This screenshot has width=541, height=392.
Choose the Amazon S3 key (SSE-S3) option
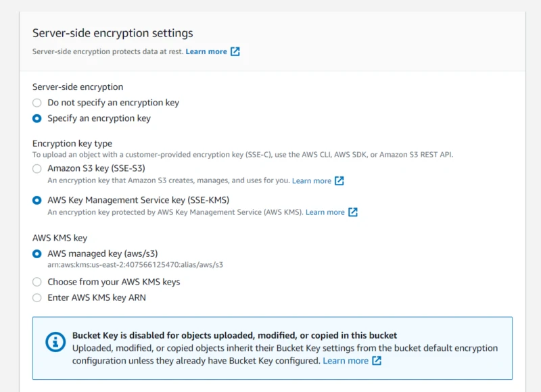pyautogui.click(x=37, y=168)
